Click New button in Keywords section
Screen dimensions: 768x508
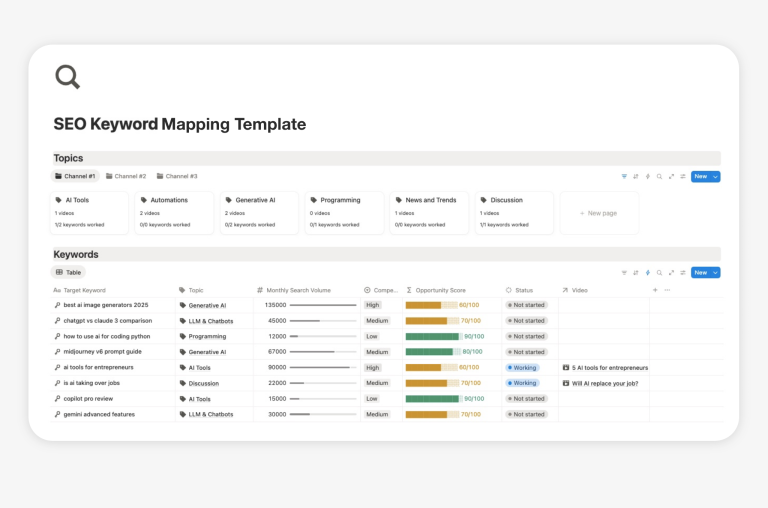click(701, 272)
